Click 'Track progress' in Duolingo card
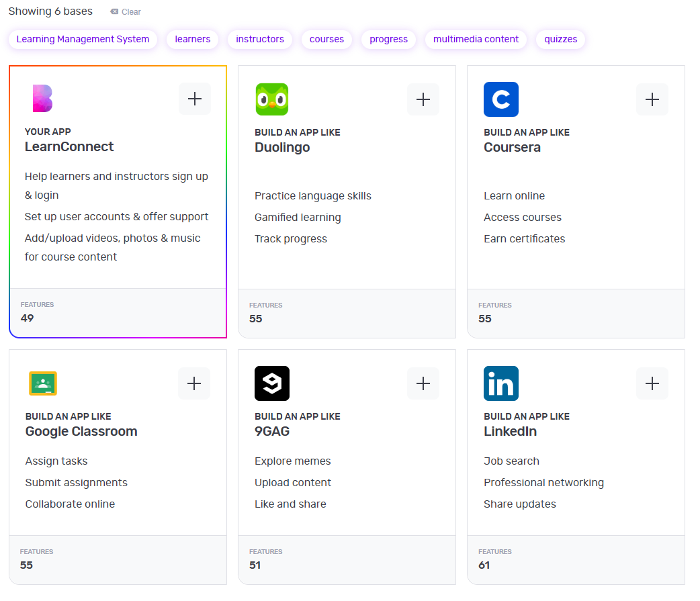Viewport: 700px width, 601px height. click(291, 238)
